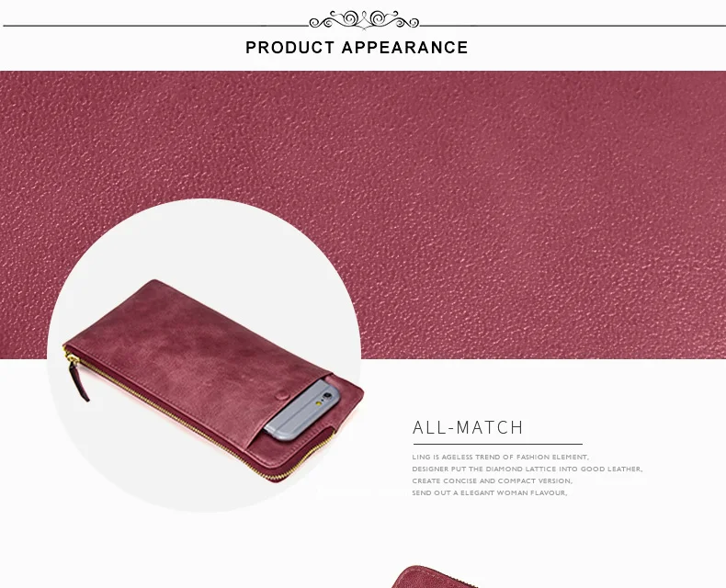Screen dimensions: 726x588
Task: Select the line 'LING IS AGELESS TREND OF FASHION ELEMENT'
Action: point(500,457)
